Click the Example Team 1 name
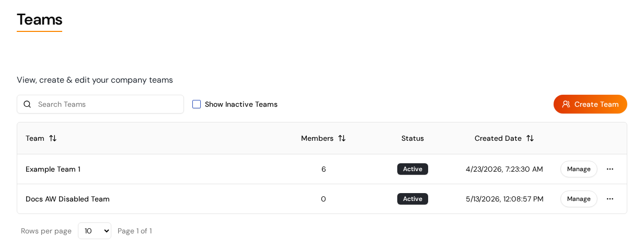 53,169
